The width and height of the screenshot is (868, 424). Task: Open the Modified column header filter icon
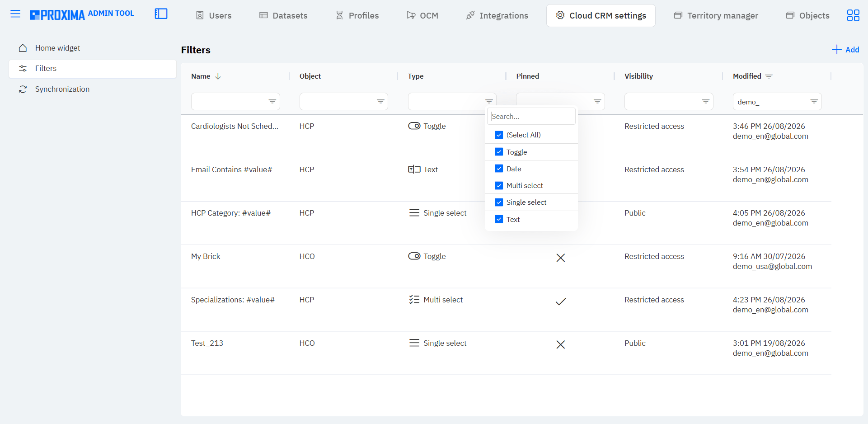click(769, 76)
